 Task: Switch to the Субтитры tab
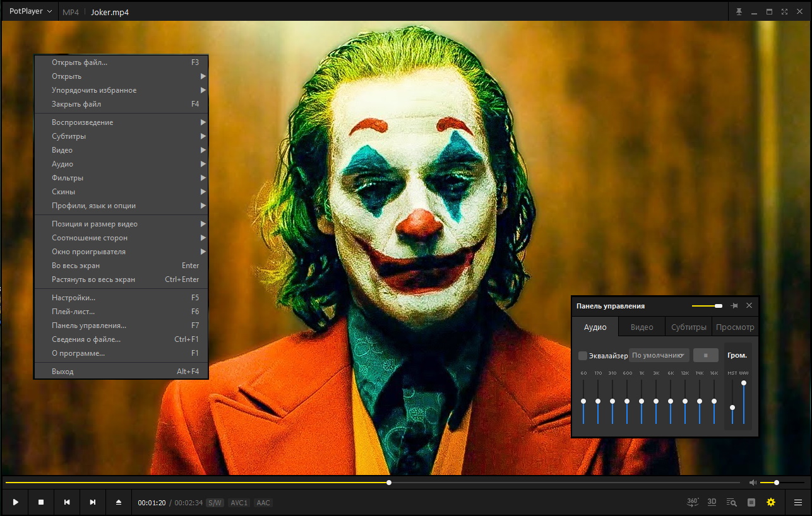tap(688, 327)
